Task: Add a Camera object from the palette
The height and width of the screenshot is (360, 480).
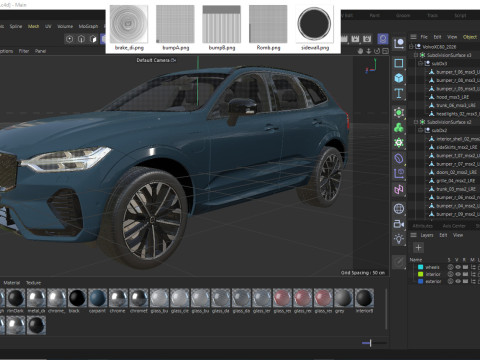Action: pos(399,224)
